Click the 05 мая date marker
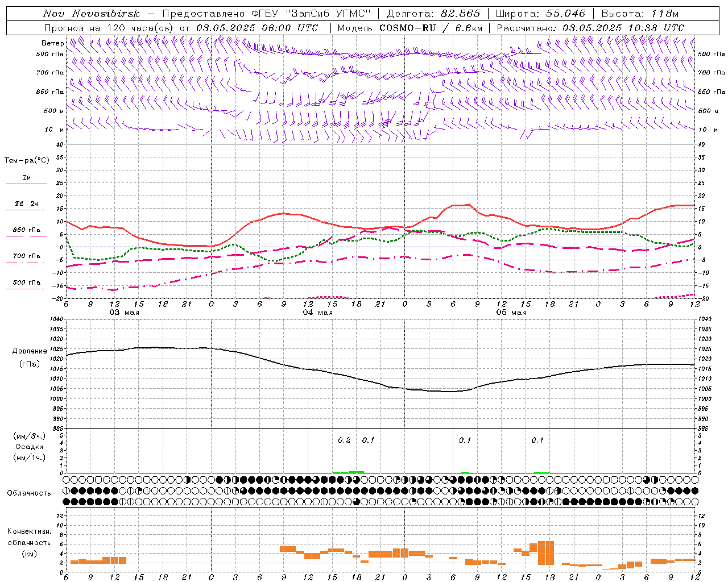 point(511,313)
